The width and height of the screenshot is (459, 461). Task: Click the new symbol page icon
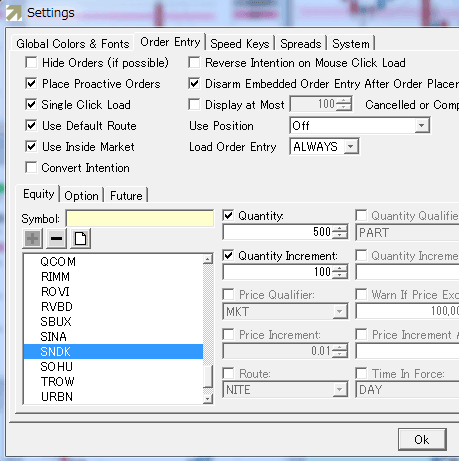(80, 239)
